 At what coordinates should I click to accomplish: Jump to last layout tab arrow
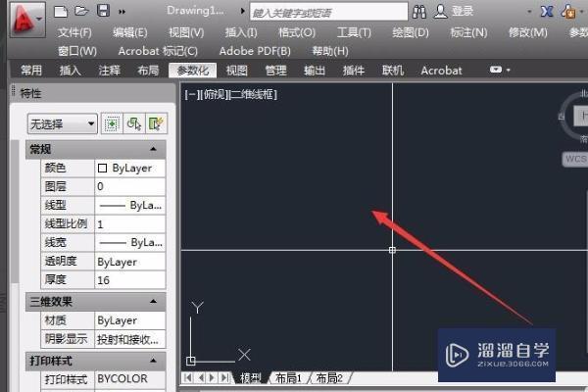pos(224,377)
